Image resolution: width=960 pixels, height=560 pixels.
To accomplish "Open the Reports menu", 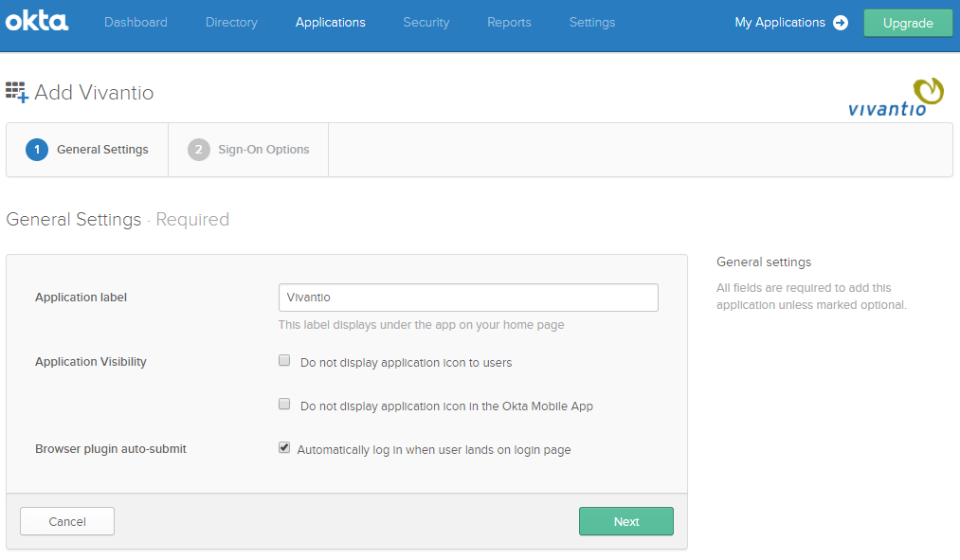I will click(x=509, y=23).
